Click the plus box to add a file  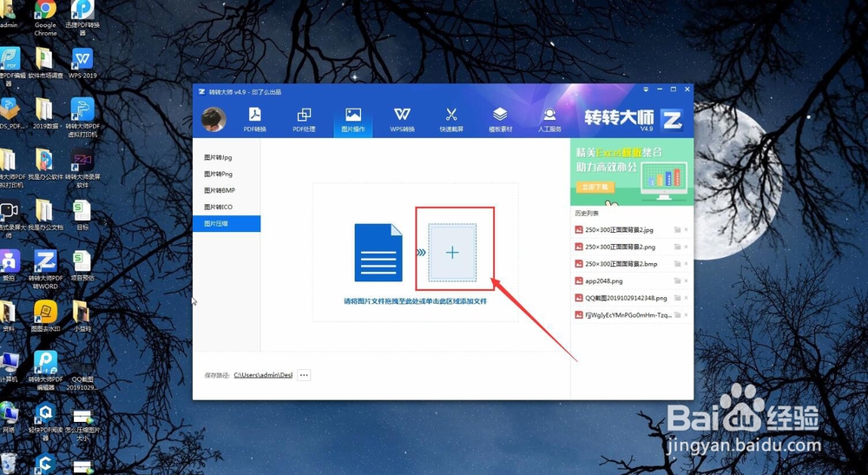pyautogui.click(x=452, y=253)
